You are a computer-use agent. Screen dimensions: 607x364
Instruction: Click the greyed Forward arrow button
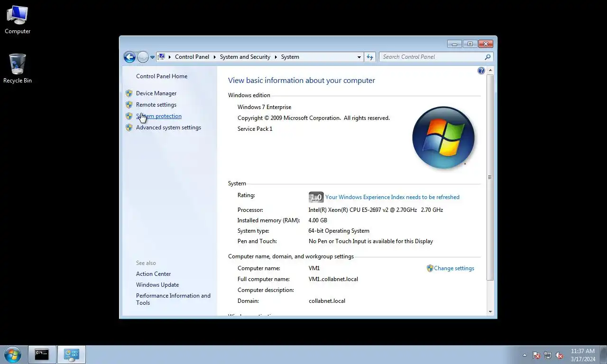[x=143, y=57]
